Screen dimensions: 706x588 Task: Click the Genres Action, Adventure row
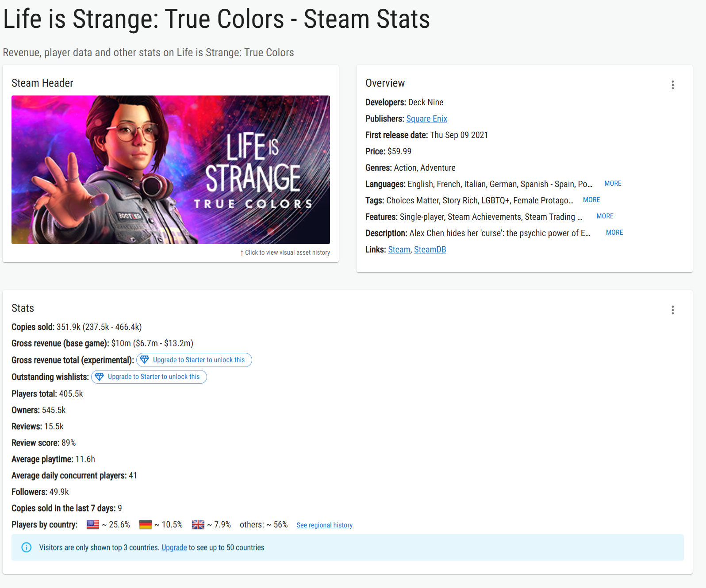pos(411,168)
